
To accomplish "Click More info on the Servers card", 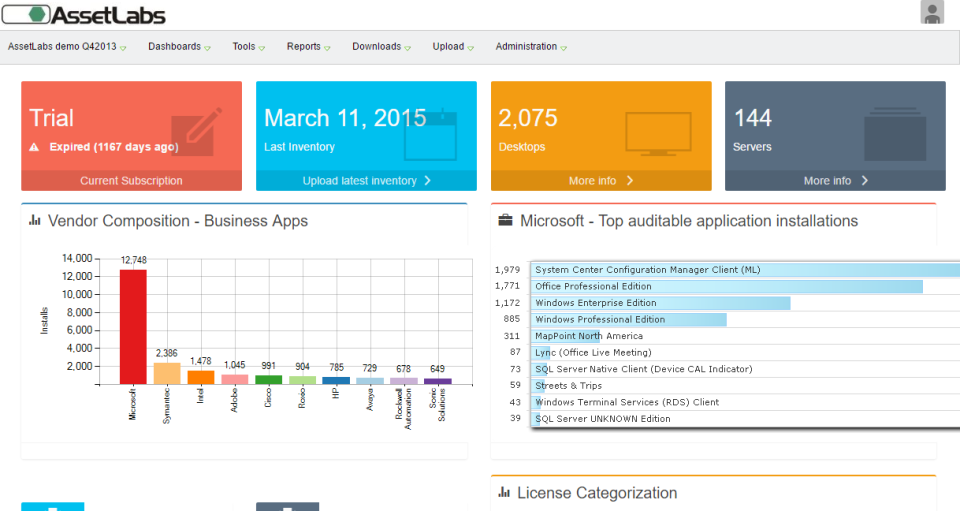I will (x=835, y=181).
